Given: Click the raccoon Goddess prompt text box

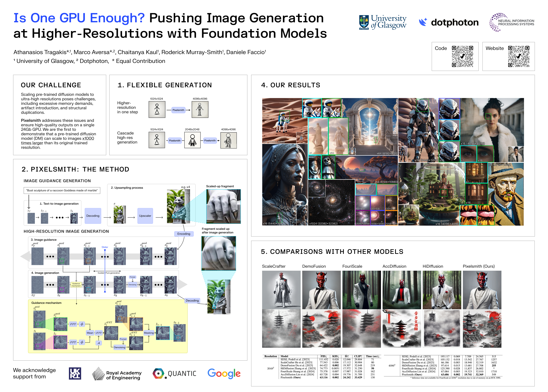Looking at the screenshot, I should pyautogui.click(x=62, y=190).
